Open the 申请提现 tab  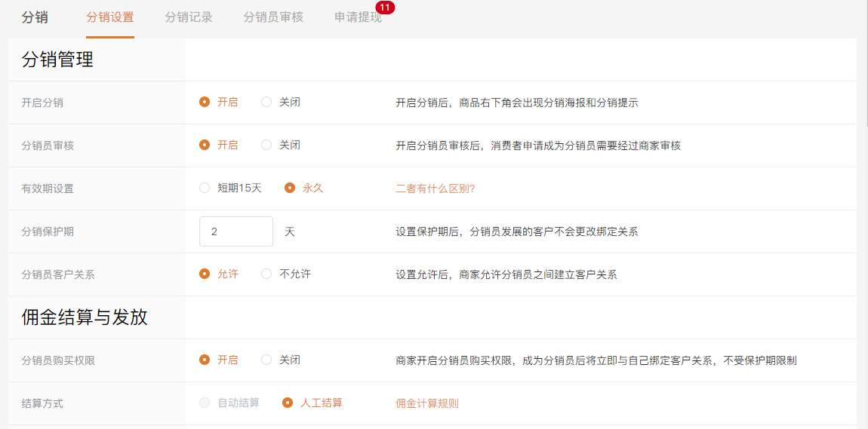click(x=358, y=17)
